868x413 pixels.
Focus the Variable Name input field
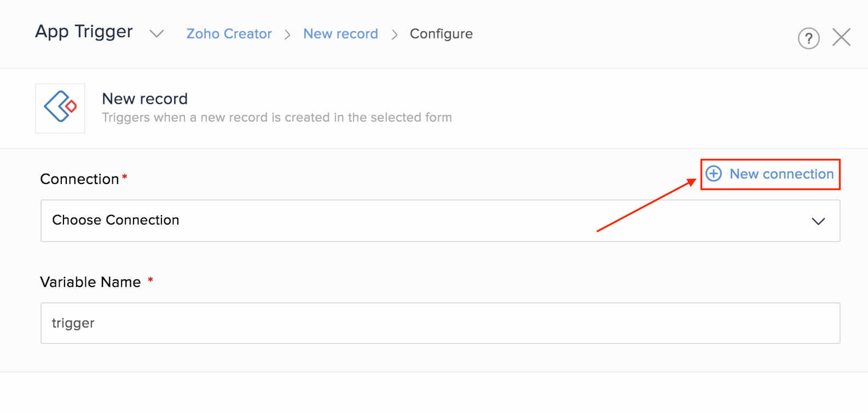tap(440, 323)
